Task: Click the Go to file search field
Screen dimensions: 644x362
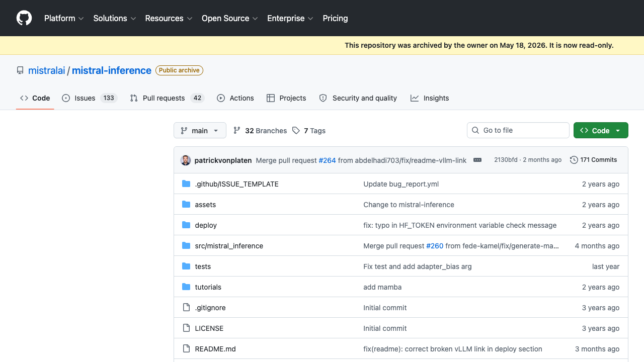Action: [518, 130]
